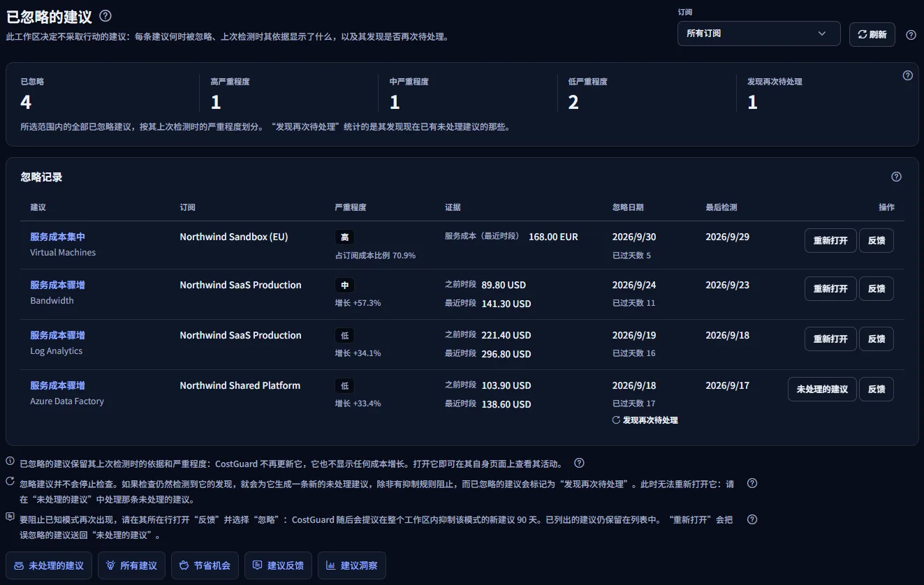Click 重新打开 for Log Analytics row
924x585 pixels.
pos(830,339)
